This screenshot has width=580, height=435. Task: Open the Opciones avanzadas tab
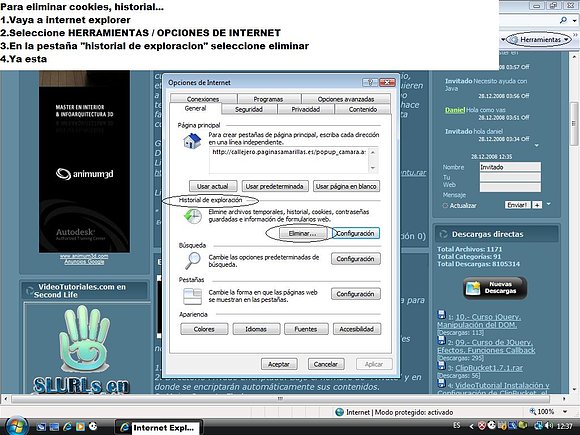click(x=346, y=99)
